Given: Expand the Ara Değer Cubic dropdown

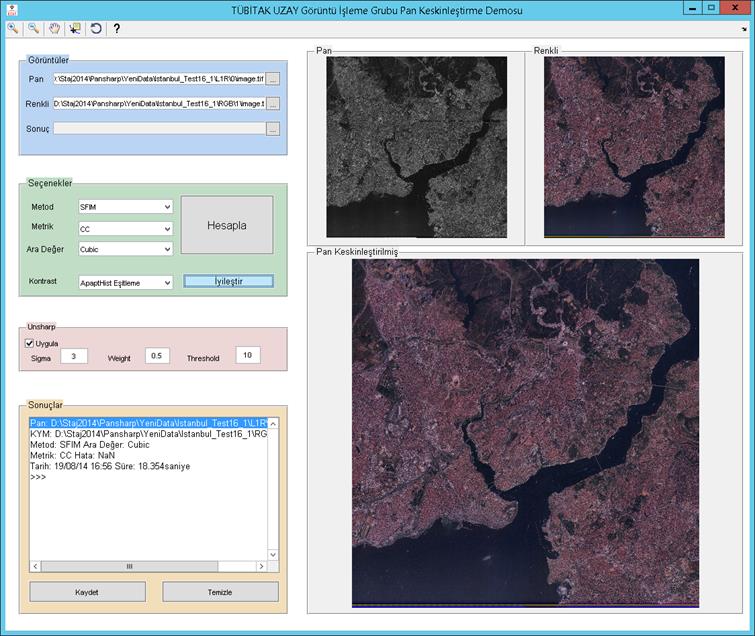Looking at the screenshot, I should click(125, 249).
